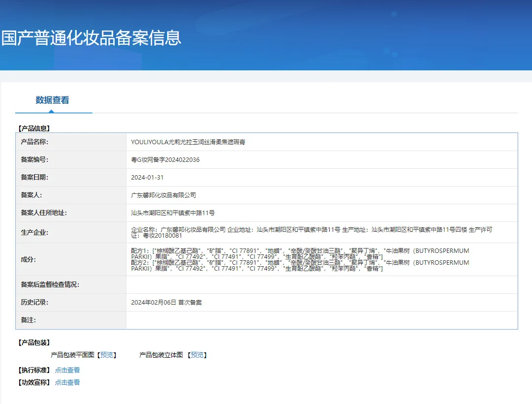The width and height of the screenshot is (532, 404).
Task: Select the address 汕头市潮阳区和平镇紫中路11号
Action: (x=173, y=213)
